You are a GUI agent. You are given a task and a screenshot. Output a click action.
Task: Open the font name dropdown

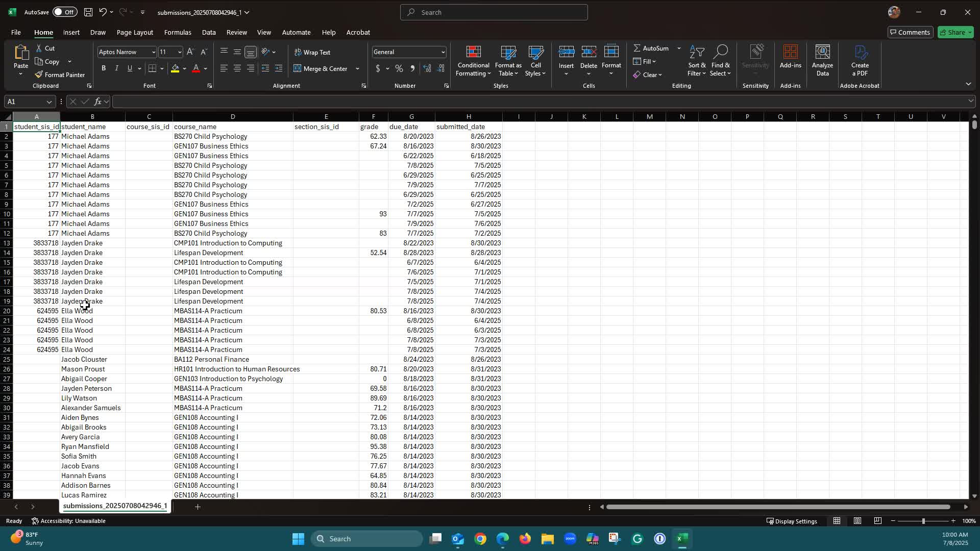coord(153,52)
